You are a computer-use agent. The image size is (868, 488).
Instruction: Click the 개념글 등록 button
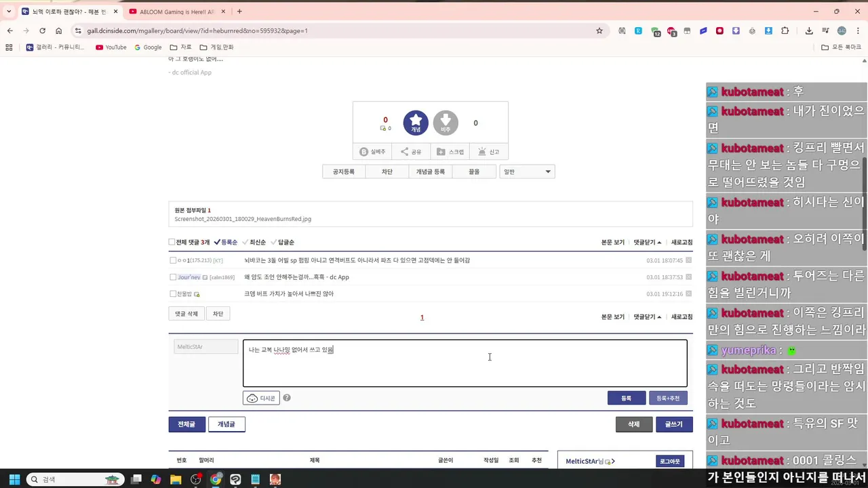click(x=431, y=171)
